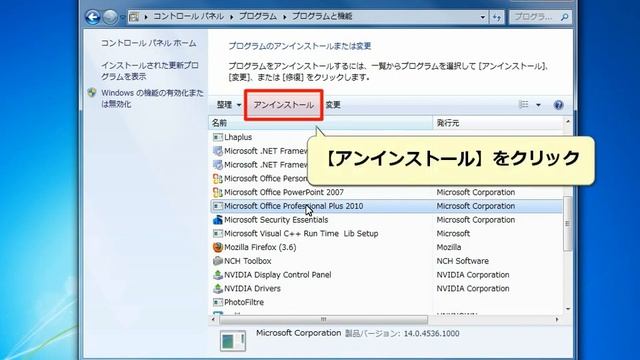Screen dimensions: 640x360
Task: Click the first Microsoft .NET Framework icon
Action: pyautogui.click(x=218, y=151)
